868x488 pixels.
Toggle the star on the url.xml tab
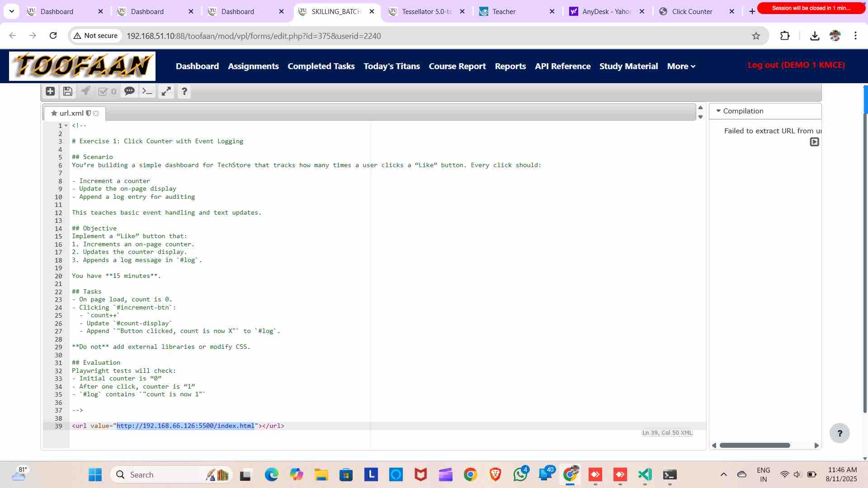(x=54, y=113)
